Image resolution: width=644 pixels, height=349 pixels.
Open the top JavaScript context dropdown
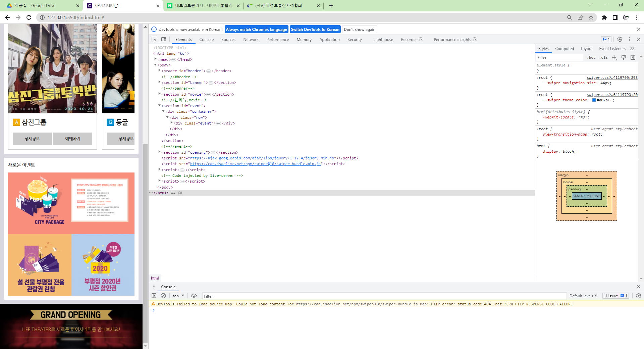[178, 296]
